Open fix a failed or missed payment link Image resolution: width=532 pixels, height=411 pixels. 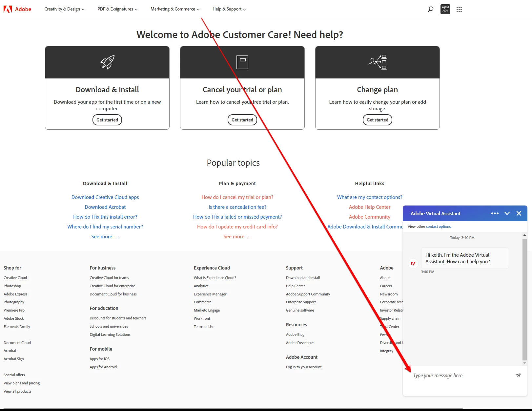237,217
